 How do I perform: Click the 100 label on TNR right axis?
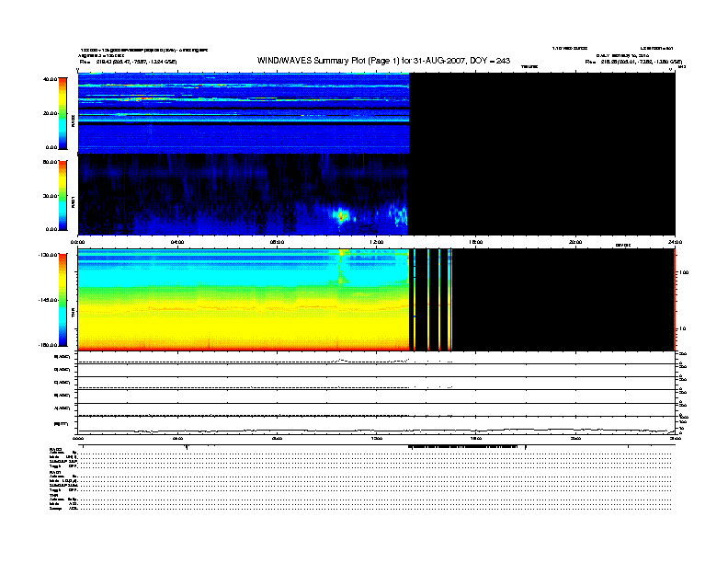point(684,272)
